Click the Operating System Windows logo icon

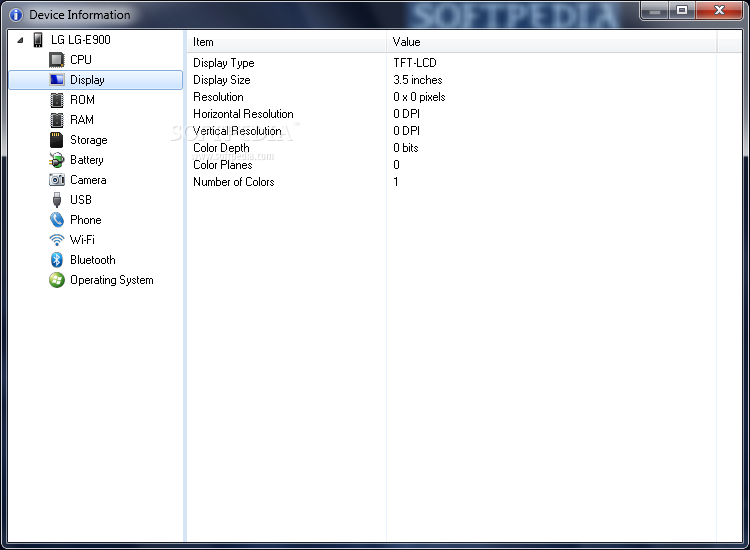point(56,280)
